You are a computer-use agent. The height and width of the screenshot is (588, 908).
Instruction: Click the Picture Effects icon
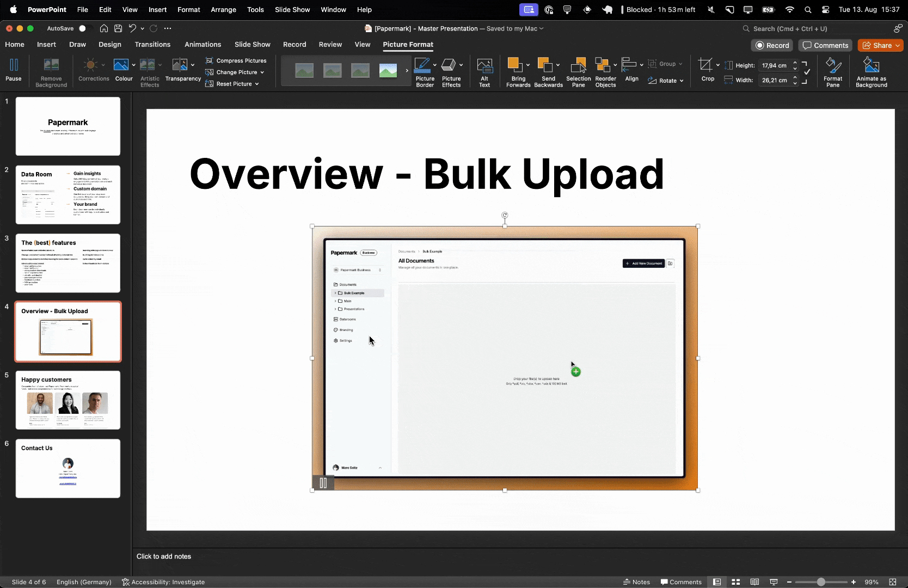(449, 65)
